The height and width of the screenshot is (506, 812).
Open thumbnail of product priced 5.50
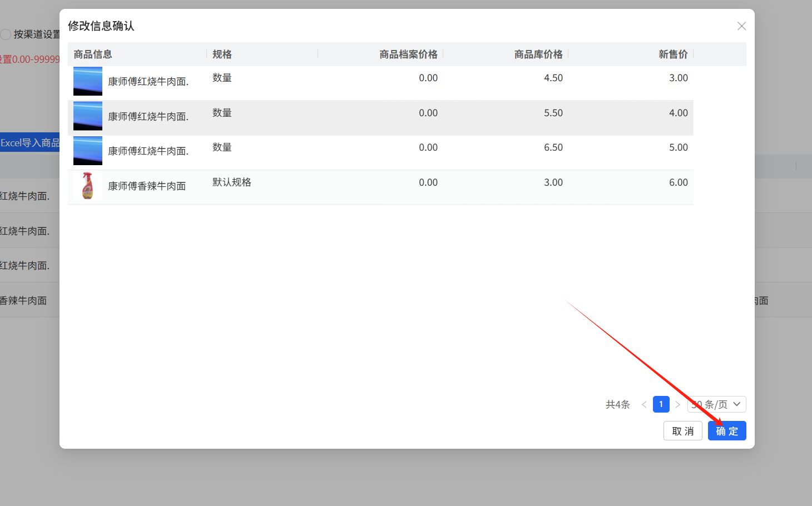[x=88, y=116]
